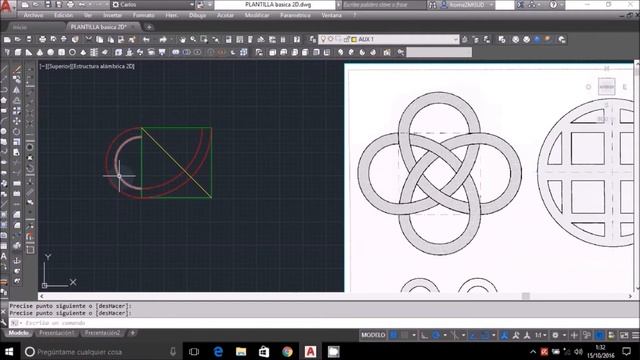Select the Pan hand tool
640x360 pixels.
[x=182, y=40]
